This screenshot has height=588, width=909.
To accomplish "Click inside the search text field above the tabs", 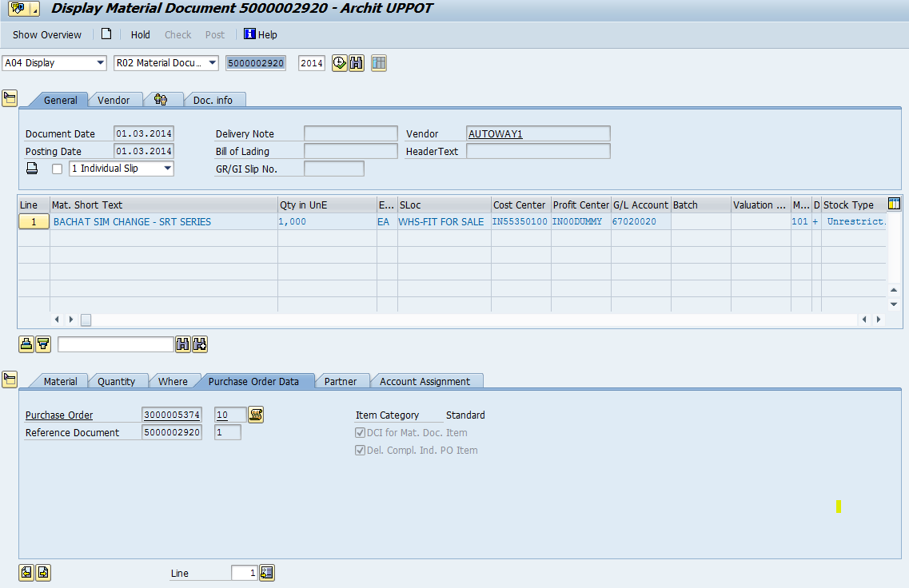I will tap(116, 344).
